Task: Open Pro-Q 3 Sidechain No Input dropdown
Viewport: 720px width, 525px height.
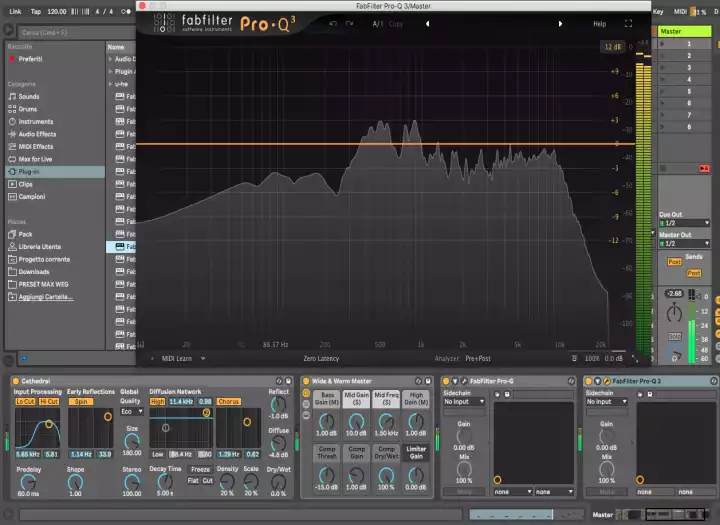Action: [607, 401]
